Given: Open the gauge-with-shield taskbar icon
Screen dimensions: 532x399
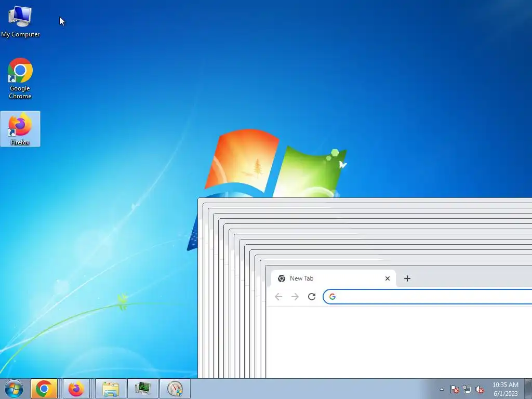Looking at the screenshot, I should click(175, 389).
